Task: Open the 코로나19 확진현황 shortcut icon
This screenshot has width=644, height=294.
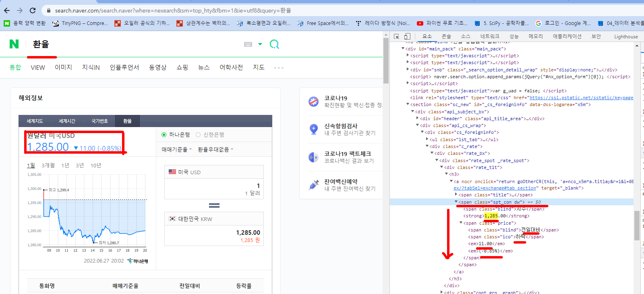Action: click(313, 102)
